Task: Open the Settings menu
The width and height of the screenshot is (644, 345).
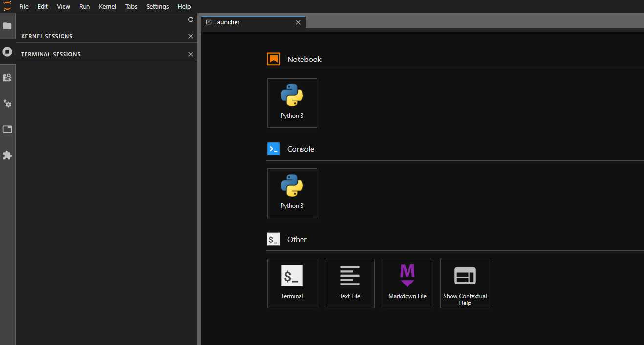Action: (x=157, y=6)
